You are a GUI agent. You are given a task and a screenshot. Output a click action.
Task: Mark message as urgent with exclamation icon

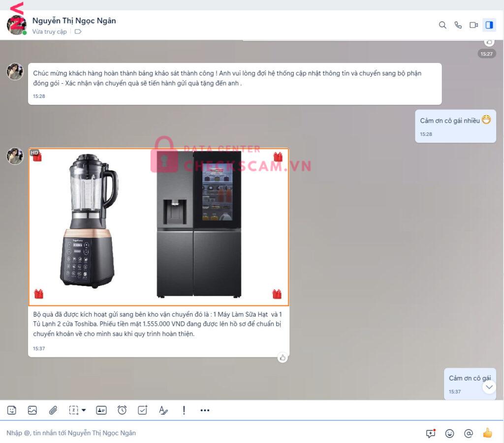coord(184,410)
